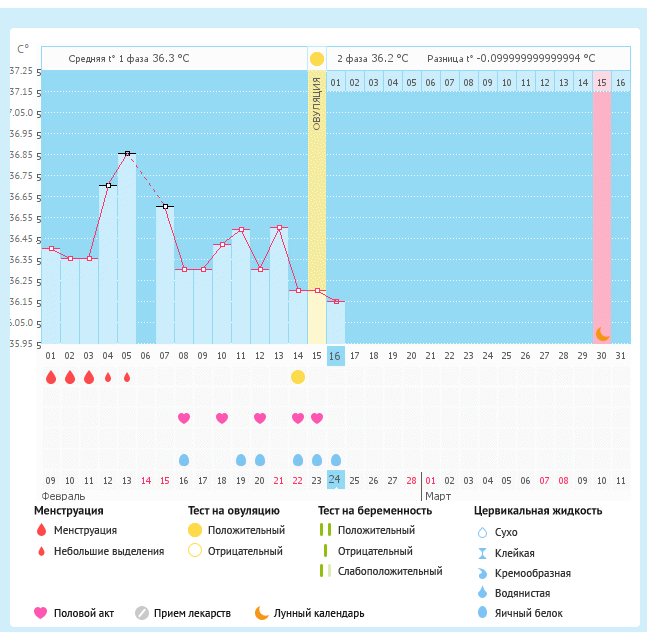Click the blue fluid drop under day 16
The height and width of the screenshot is (632, 647).
coord(336,460)
